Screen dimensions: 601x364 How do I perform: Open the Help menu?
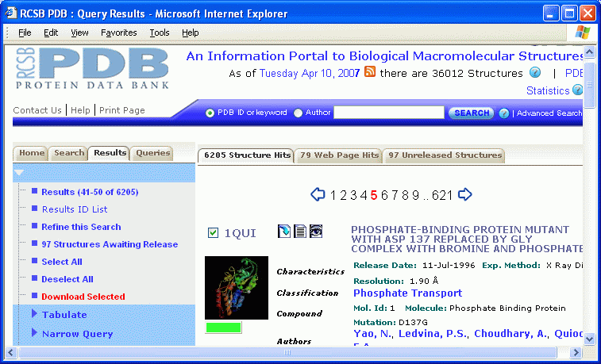(190, 33)
